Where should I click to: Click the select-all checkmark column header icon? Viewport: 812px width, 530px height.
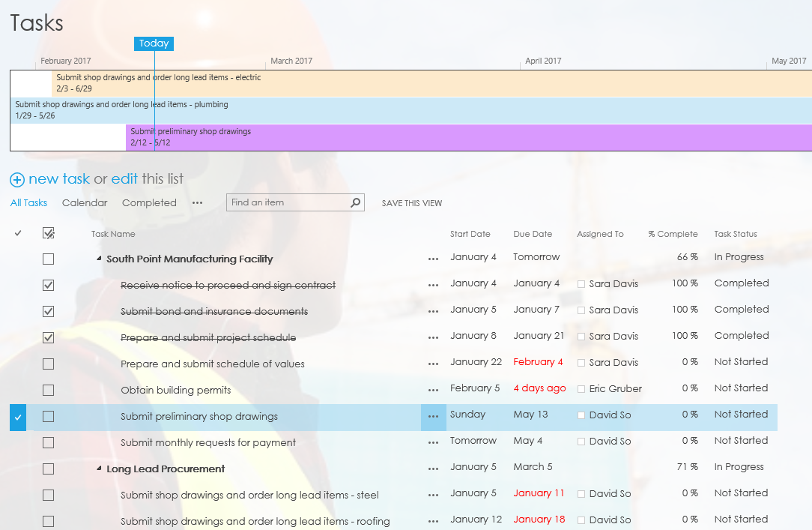[18, 234]
